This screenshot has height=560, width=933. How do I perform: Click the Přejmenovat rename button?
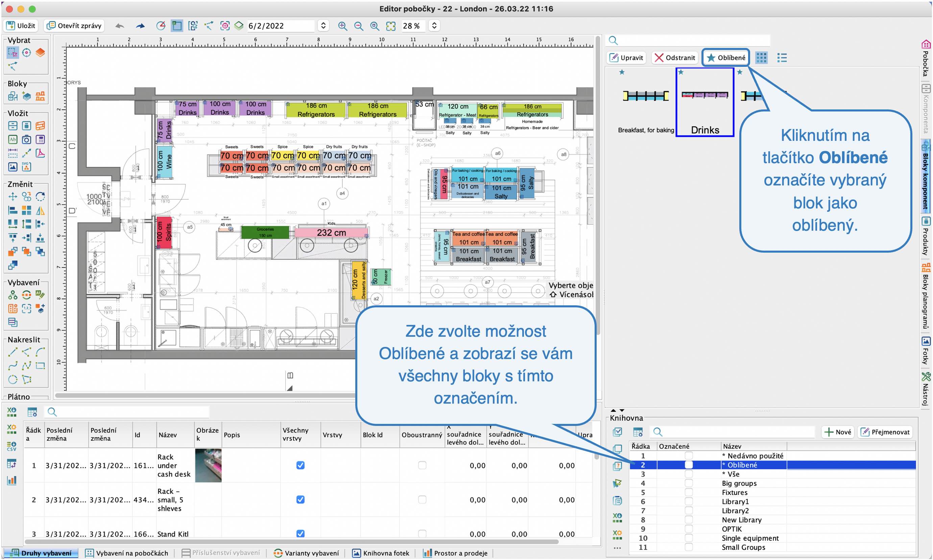pos(885,432)
